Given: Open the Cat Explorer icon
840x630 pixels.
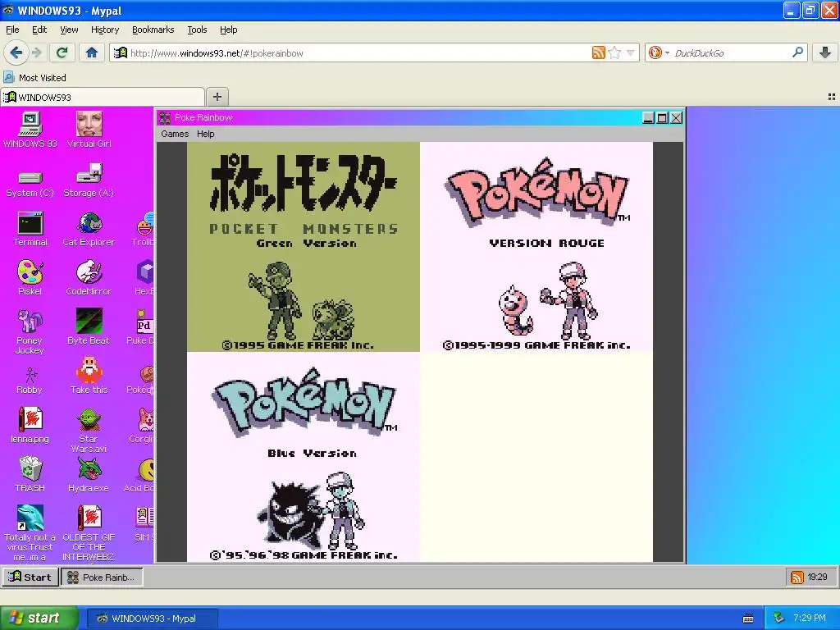Looking at the screenshot, I should click(x=89, y=229).
